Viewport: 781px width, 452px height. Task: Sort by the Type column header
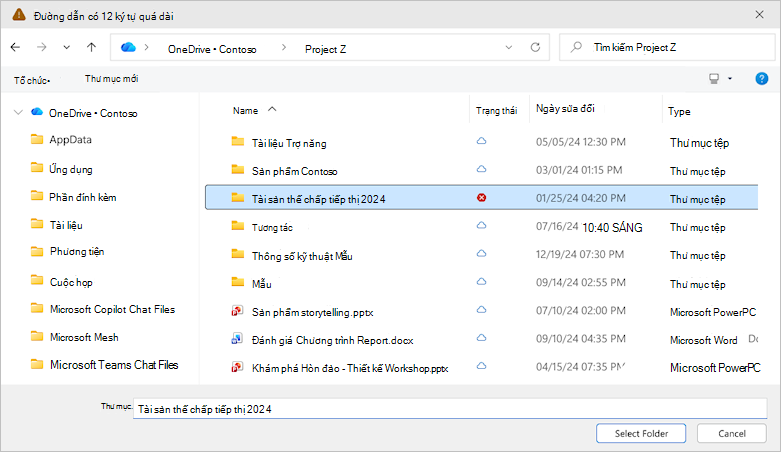point(679,112)
